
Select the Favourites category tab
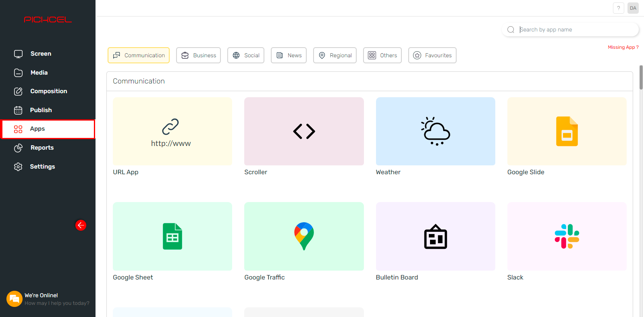pyautogui.click(x=432, y=55)
